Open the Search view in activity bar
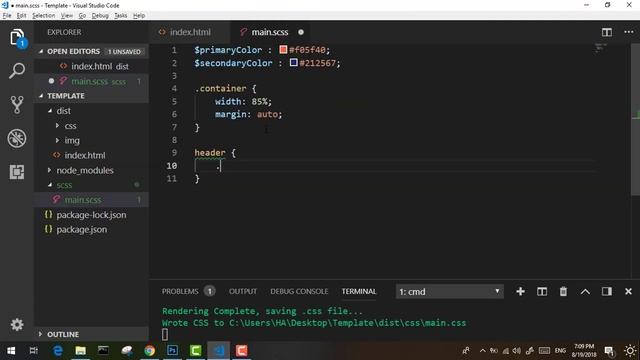The height and width of the screenshot is (360, 640). 17,71
